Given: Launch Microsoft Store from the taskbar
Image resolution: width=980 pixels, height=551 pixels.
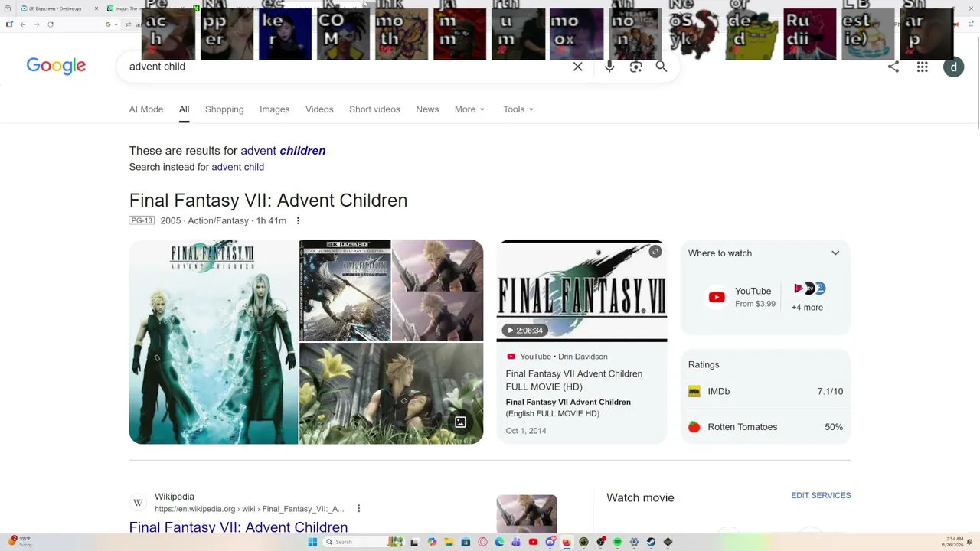Looking at the screenshot, I should (465, 542).
